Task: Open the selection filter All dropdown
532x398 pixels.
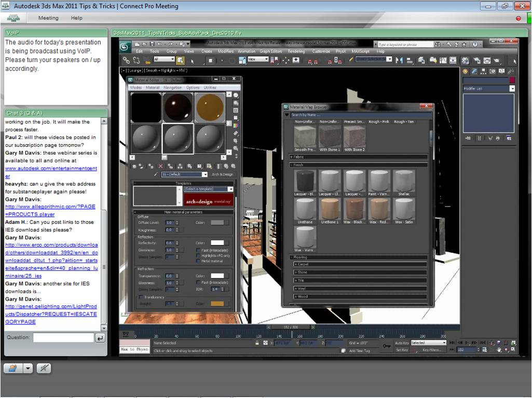Action: click(x=164, y=59)
